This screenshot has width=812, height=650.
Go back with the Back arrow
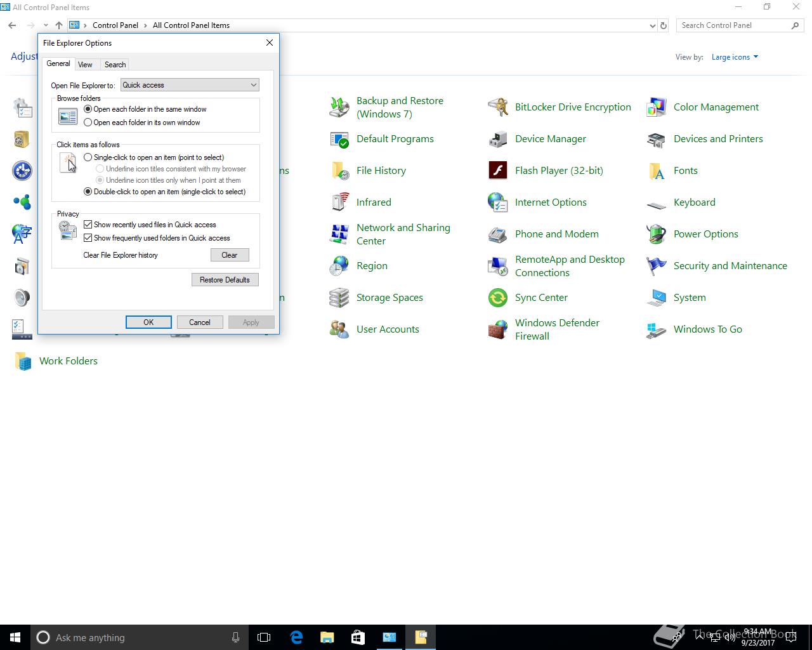coord(13,25)
